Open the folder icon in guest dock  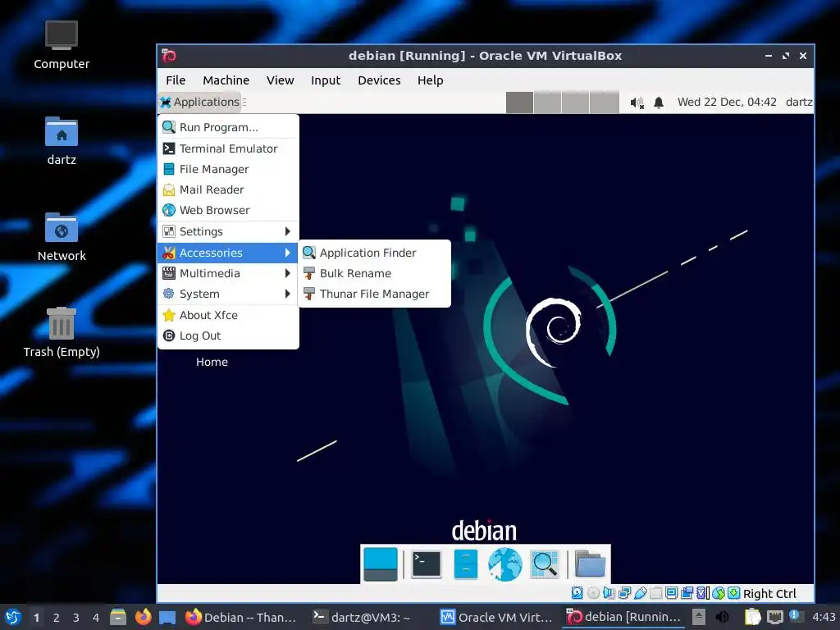point(590,564)
